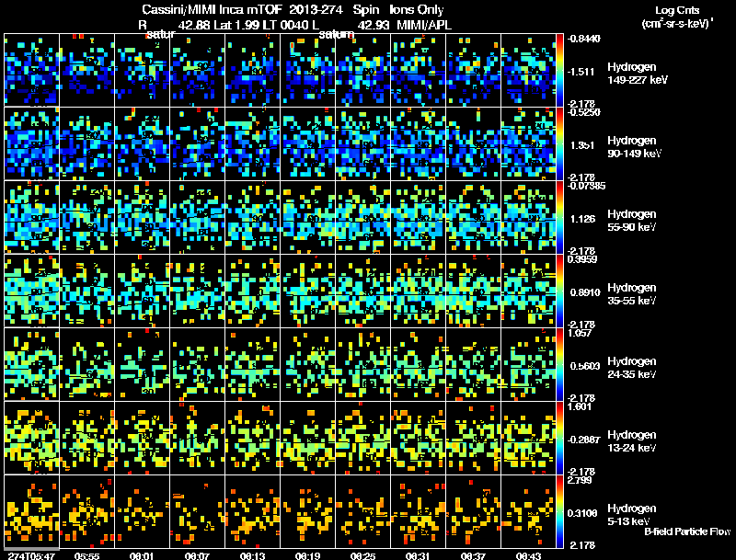Click the '1.126' color scale value

582,219
